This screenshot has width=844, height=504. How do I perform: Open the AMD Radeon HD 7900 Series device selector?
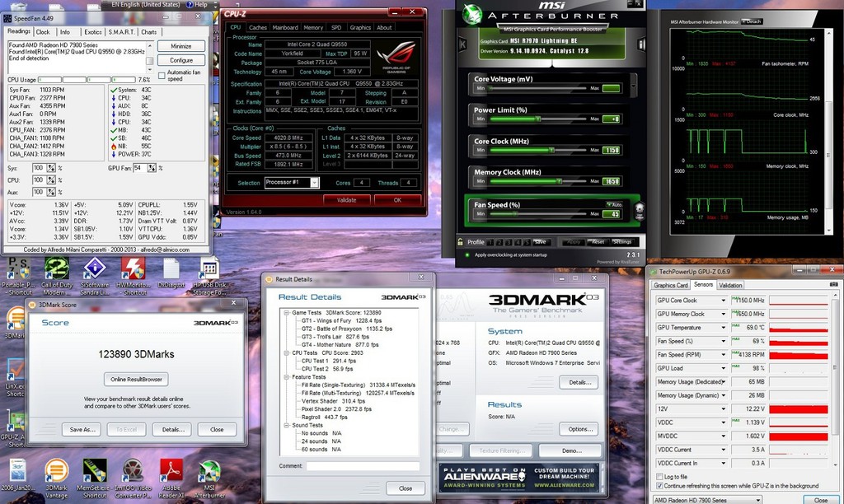708,499
